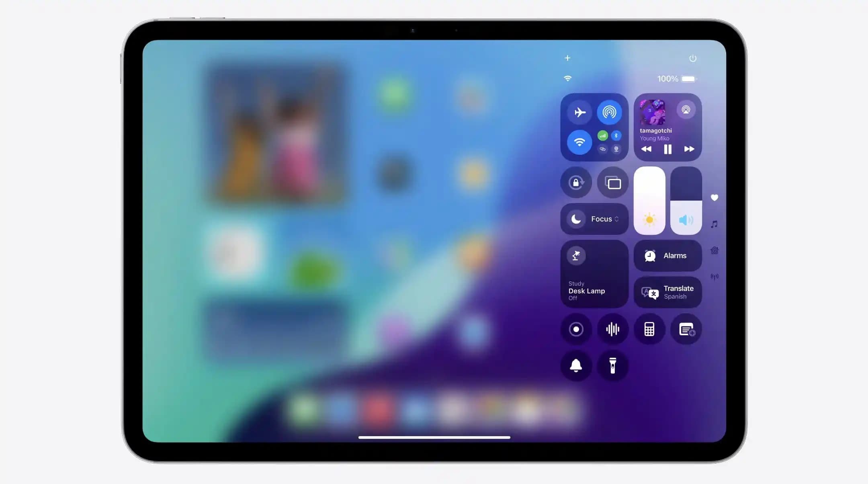
Task: Enable Screen Recording
Action: tap(575, 329)
